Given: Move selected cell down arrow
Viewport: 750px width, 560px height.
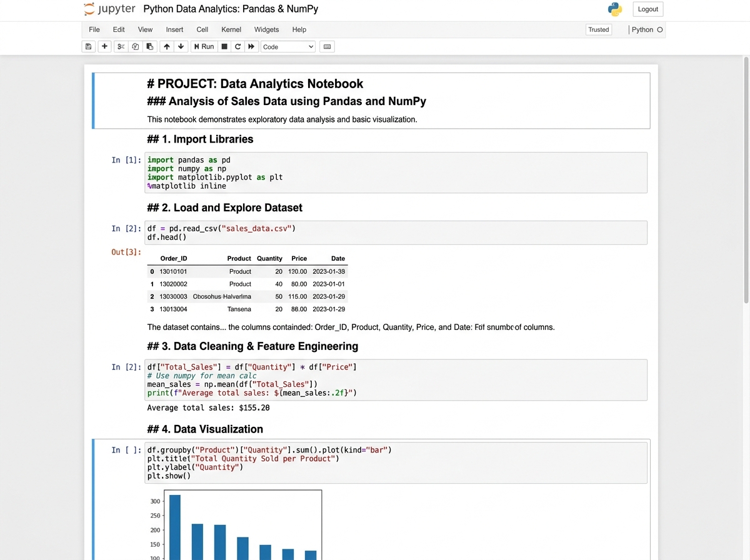Looking at the screenshot, I should pos(181,46).
